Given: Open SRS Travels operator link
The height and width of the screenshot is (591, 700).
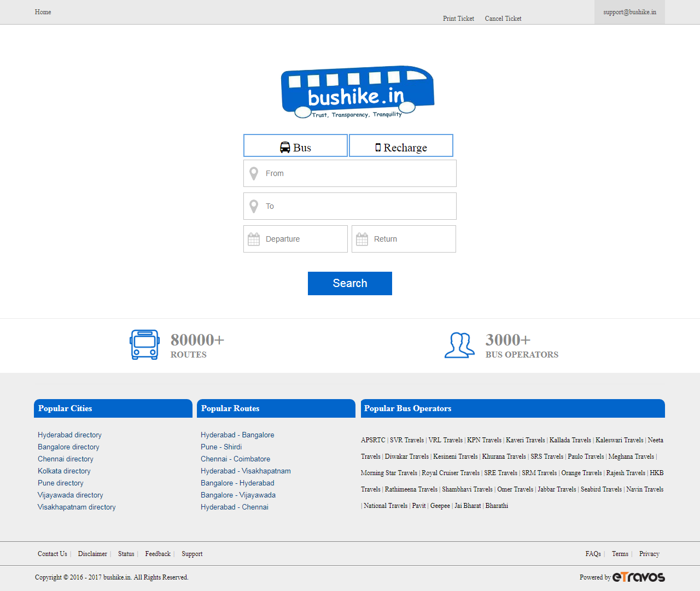Looking at the screenshot, I should [547, 457].
